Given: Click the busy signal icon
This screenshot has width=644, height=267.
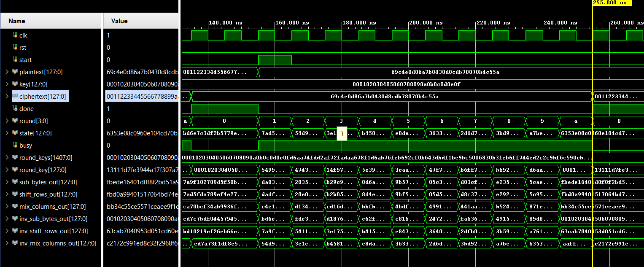Looking at the screenshot, I should (15, 146).
